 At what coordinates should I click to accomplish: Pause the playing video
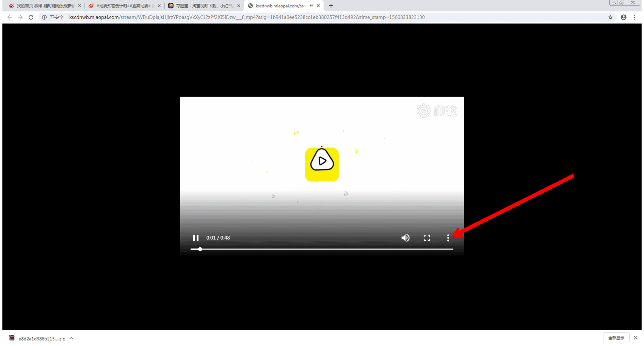(196, 238)
